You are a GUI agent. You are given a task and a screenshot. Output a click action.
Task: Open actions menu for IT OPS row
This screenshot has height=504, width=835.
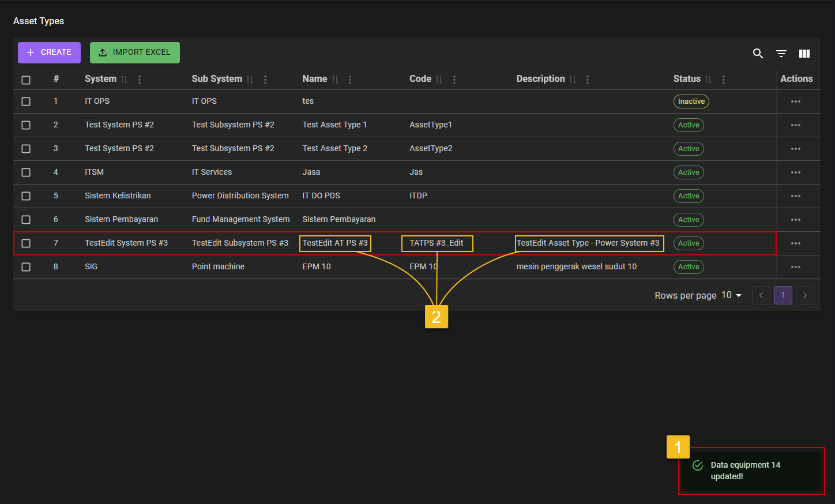tap(796, 101)
